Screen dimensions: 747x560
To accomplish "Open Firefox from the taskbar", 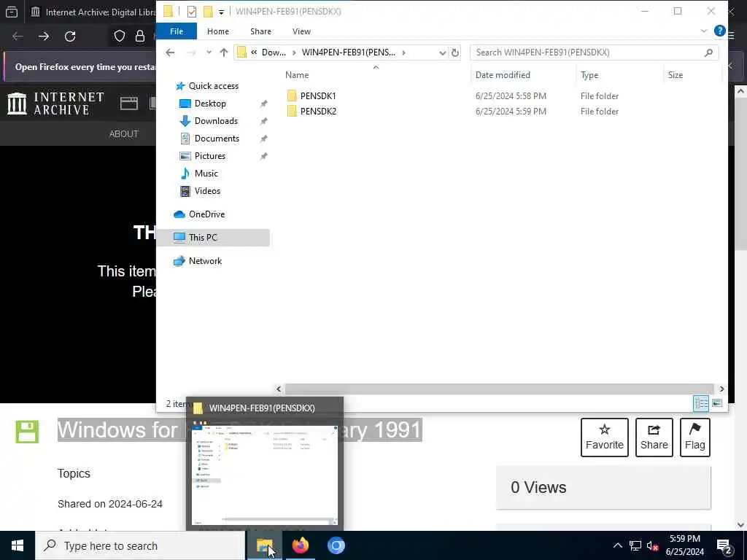I will coord(300,545).
